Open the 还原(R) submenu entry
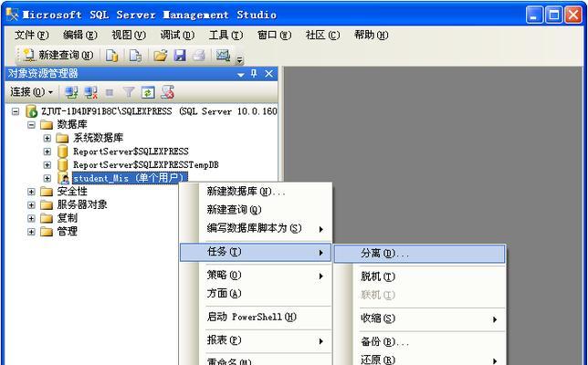 (x=420, y=359)
